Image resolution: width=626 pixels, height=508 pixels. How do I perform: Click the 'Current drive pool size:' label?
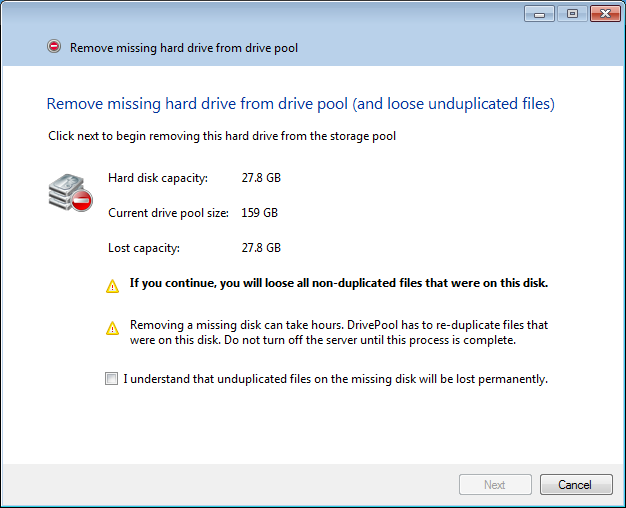point(168,213)
